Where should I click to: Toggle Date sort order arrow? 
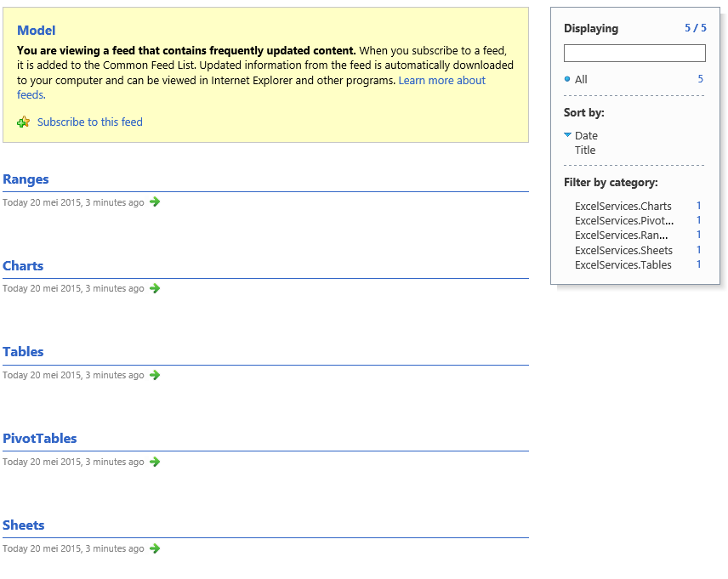[567, 135]
